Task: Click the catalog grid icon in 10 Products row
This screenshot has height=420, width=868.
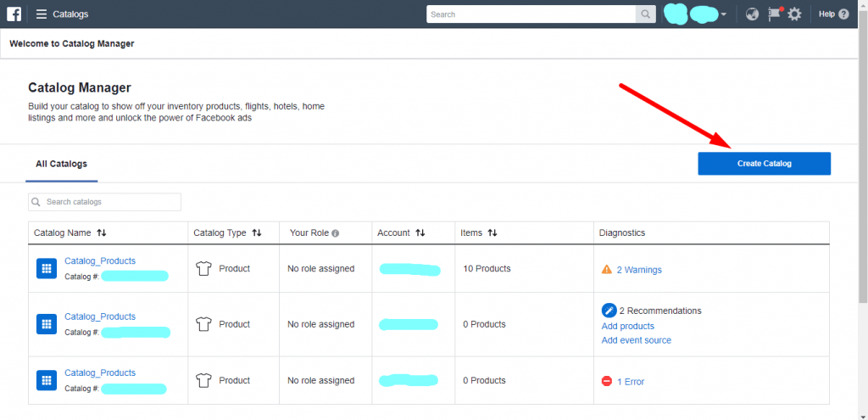Action: pos(47,269)
